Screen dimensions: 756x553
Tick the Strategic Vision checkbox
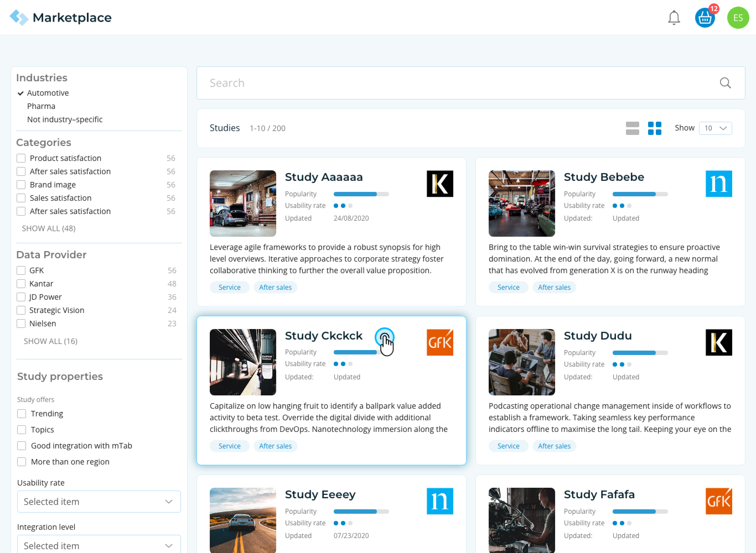[x=21, y=310]
